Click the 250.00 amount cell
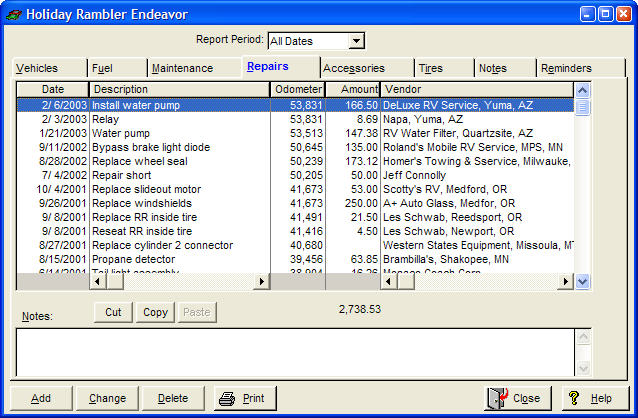Image resolution: width=638 pixels, height=418 pixels. click(x=361, y=203)
